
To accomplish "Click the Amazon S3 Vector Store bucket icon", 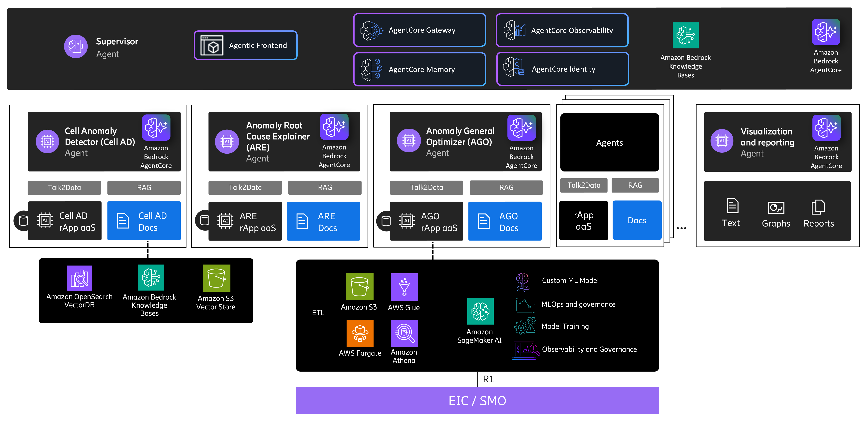I will point(216,278).
